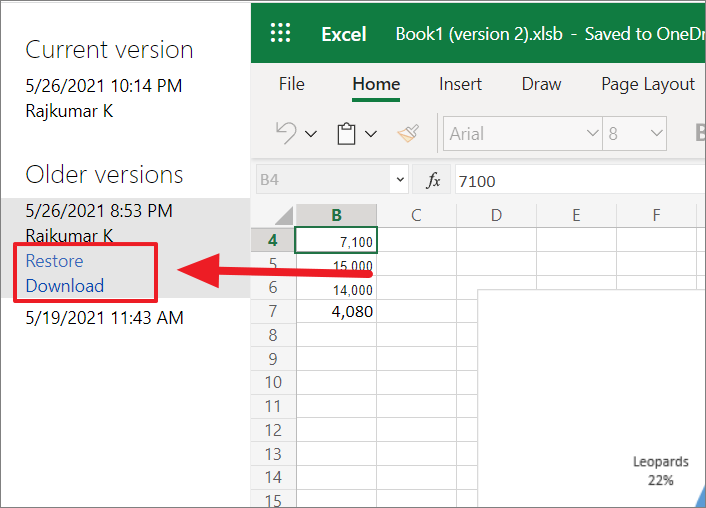
Task: Select the 5/19/2021 11:43 AM version
Action: [104, 318]
